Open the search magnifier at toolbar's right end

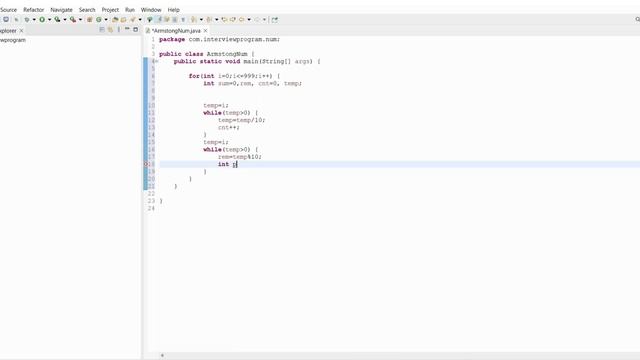pos(638,19)
